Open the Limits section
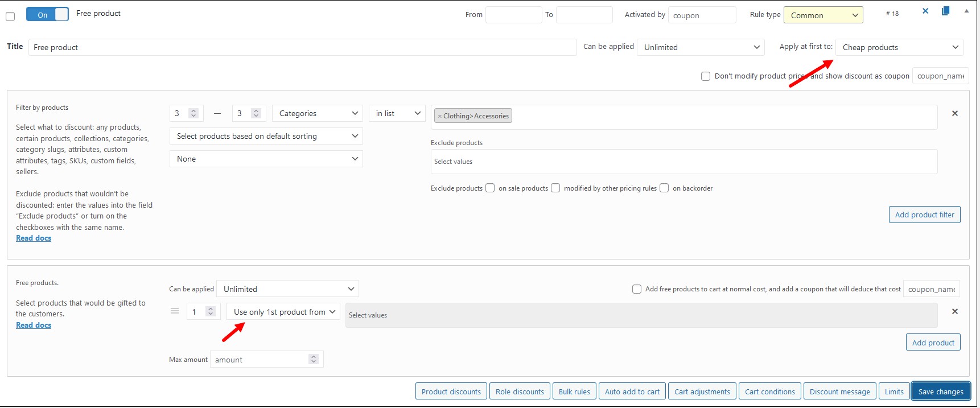Screen dimensions: 980x408 pyautogui.click(x=894, y=391)
